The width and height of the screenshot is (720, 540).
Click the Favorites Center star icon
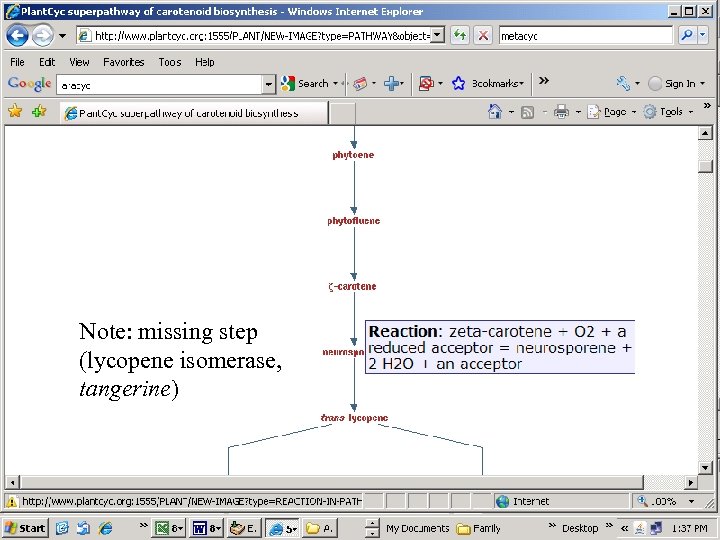[15, 111]
